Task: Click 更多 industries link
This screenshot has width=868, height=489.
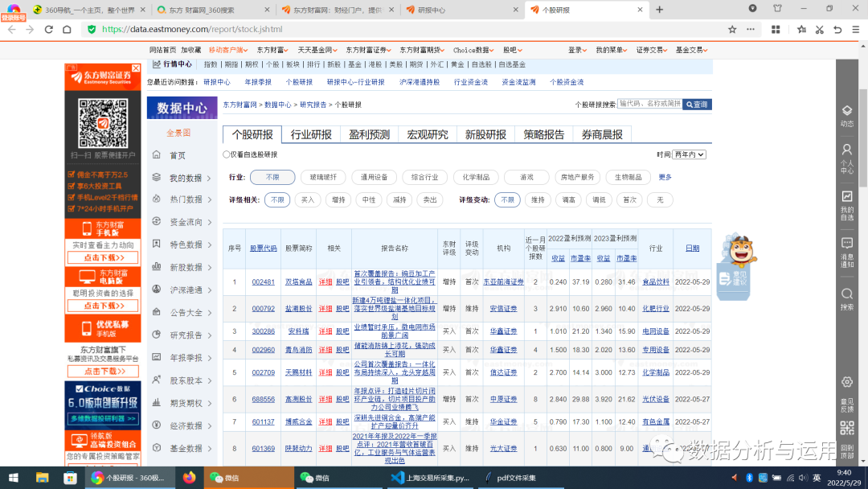Action: (665, 177)
